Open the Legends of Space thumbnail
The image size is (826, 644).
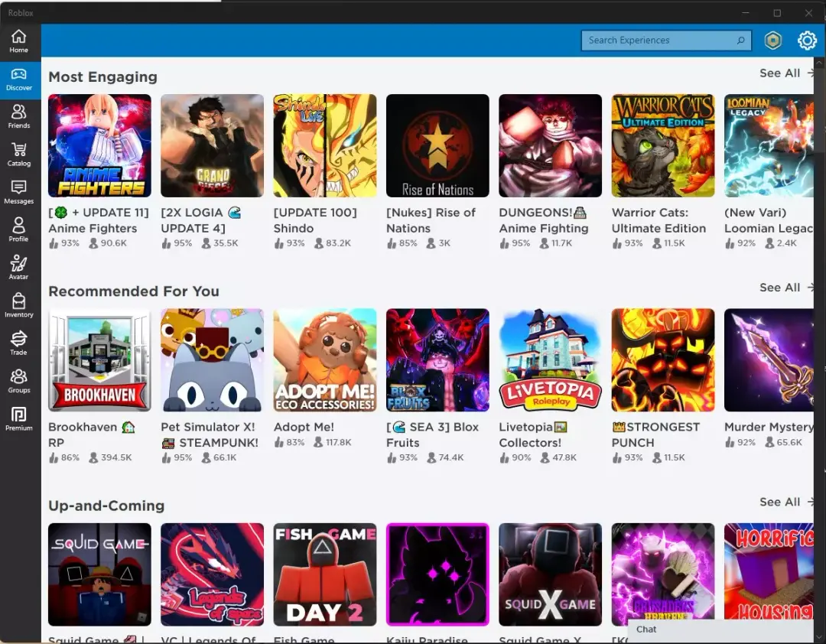click(213, 575)
